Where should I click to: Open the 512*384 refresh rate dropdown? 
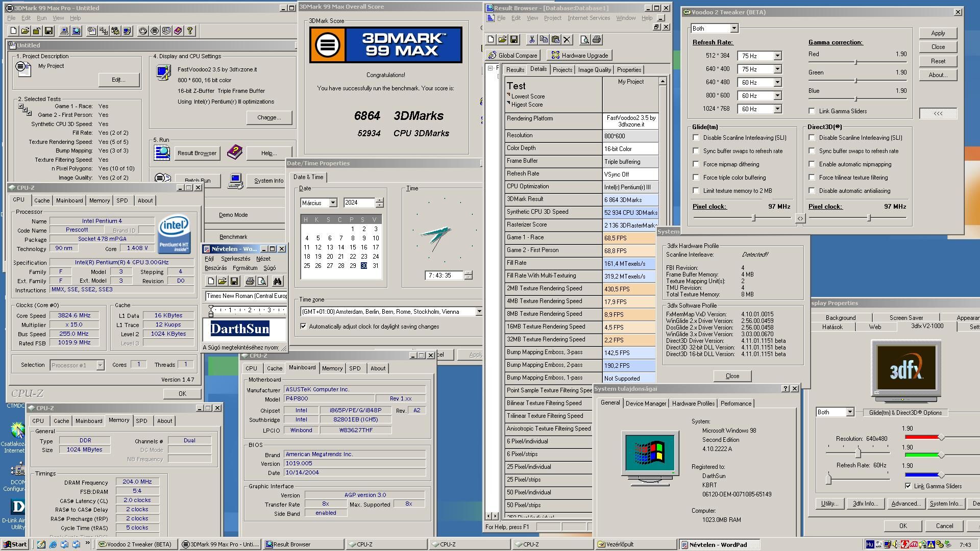pyautogui.click(x=777, y=56)
